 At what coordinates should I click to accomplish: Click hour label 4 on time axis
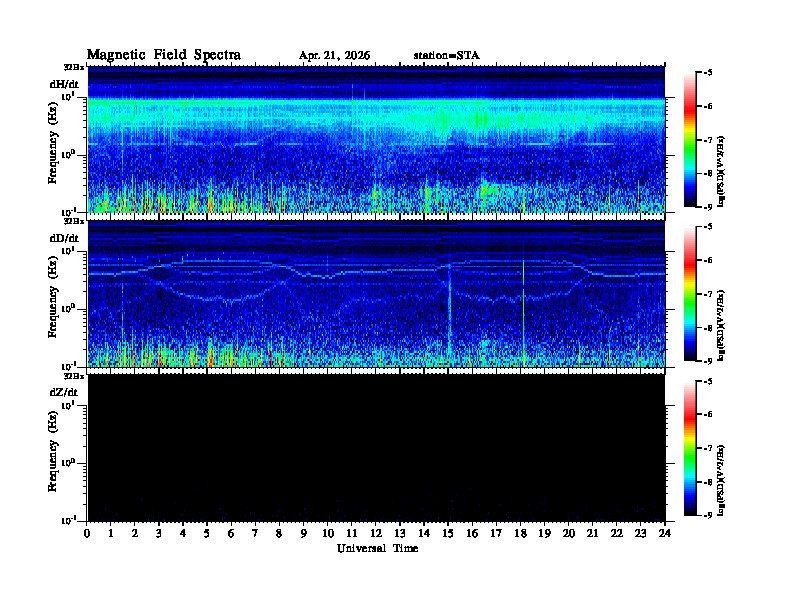coord(183,533)
